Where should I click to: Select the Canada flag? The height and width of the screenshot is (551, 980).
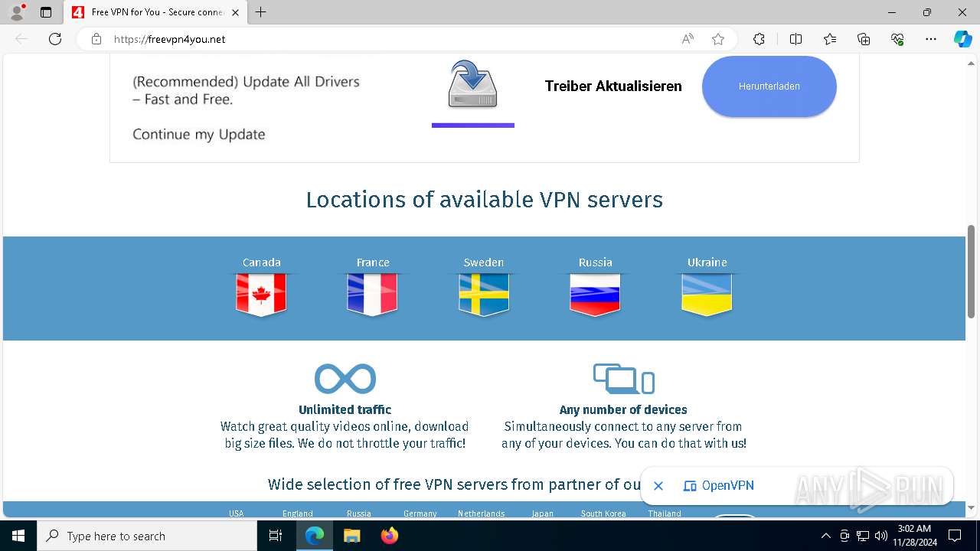pyautogui.click(x=261, y=295)
